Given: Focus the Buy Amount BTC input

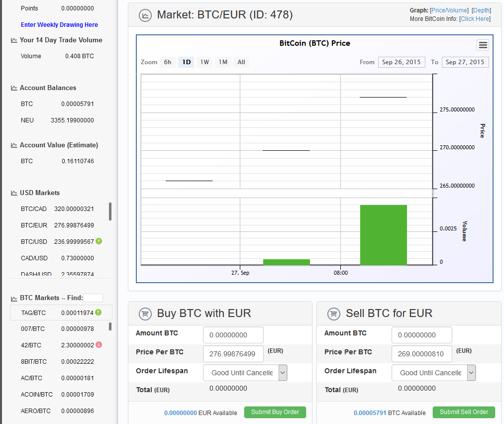Looking at the screenshot, I should pos(233,335).
